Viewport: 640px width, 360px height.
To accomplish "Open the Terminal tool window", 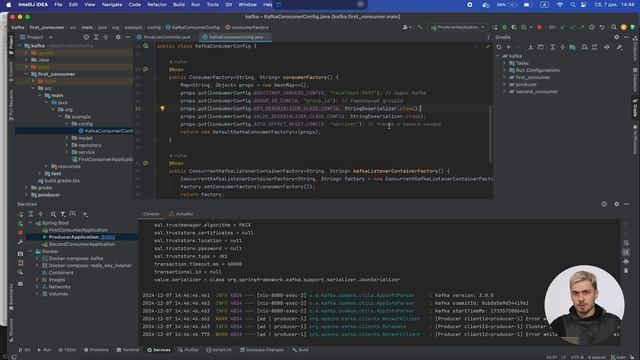I will pos(128,350).
